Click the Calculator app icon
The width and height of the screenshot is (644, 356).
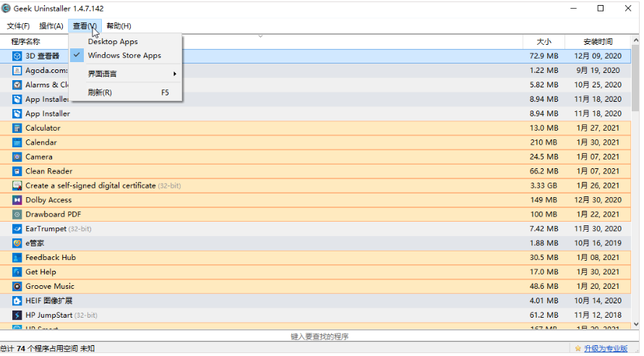(x=17, y=128)
